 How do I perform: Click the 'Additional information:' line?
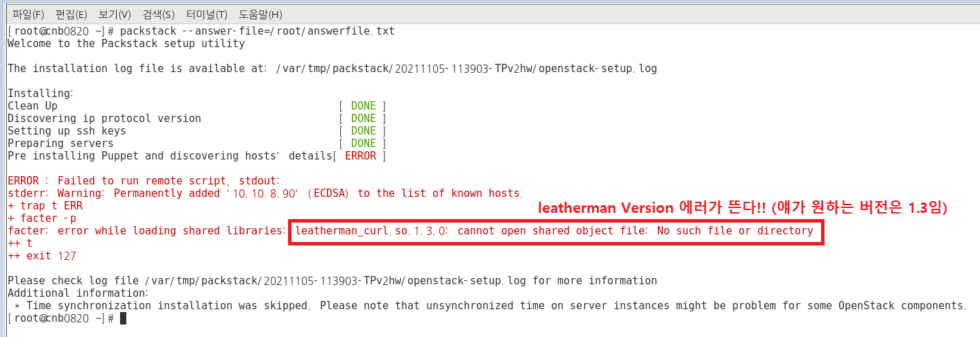(78, 293)
